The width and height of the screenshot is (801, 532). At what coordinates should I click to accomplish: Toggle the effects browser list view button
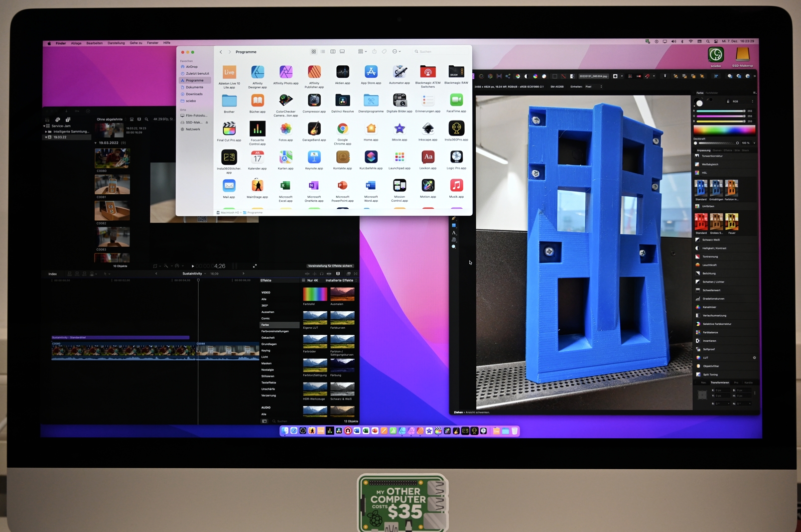click(x=265, y=421)
